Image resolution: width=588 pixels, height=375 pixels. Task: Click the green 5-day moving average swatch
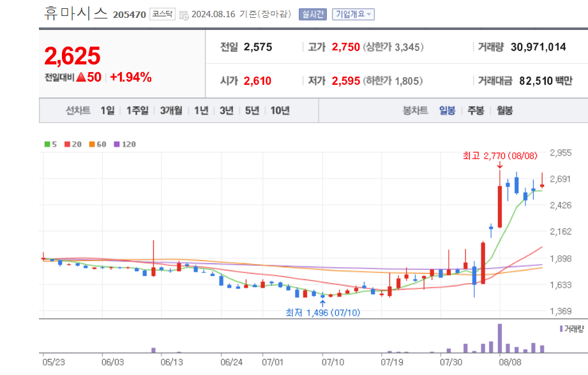(x=47, y=144)
